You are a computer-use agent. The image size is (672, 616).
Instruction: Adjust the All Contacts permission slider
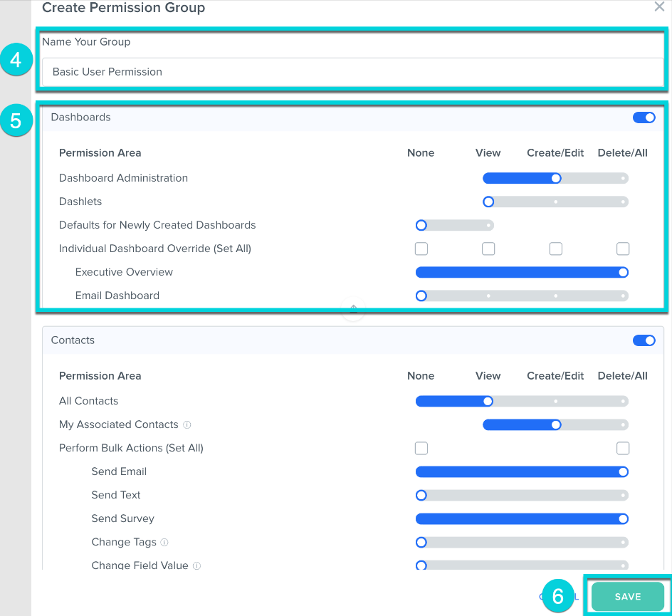point(522,401)
